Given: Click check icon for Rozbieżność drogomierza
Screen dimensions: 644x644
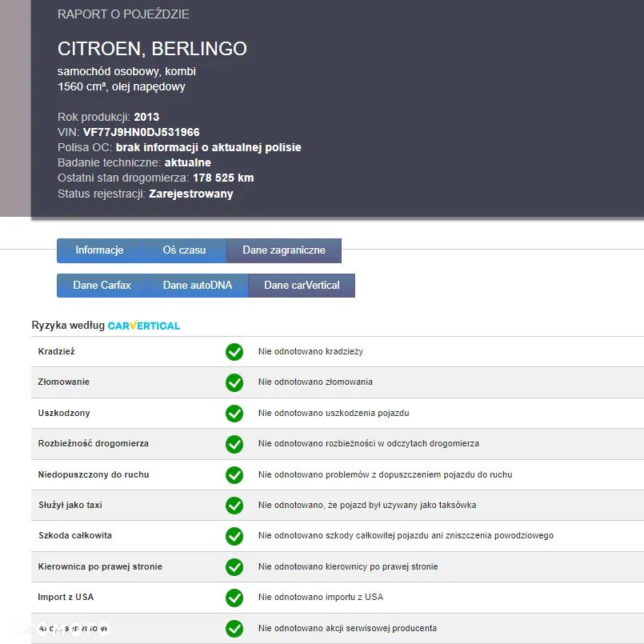Looking at the screenshot, I should pos(234,444).
